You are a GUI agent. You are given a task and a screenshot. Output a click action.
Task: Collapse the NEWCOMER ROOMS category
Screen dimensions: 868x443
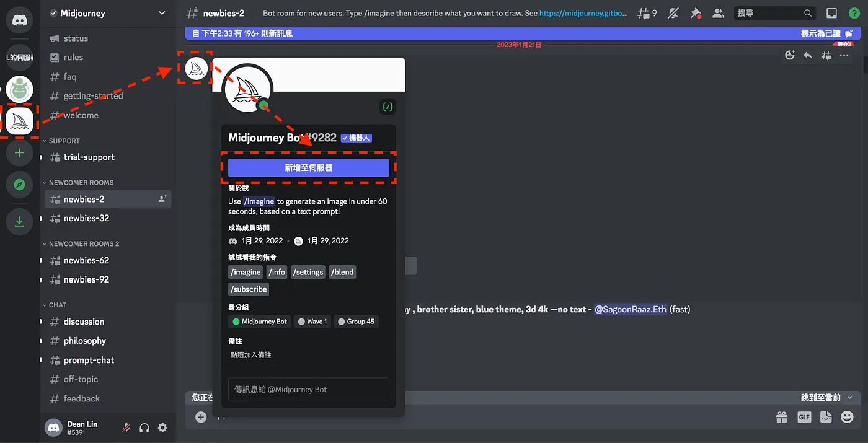78,183
